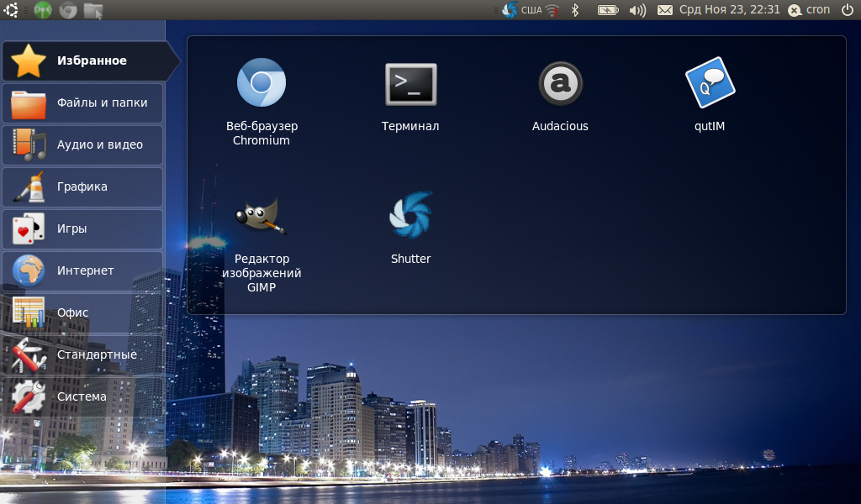Open the volume control in the panel

[x=637, y=10]
